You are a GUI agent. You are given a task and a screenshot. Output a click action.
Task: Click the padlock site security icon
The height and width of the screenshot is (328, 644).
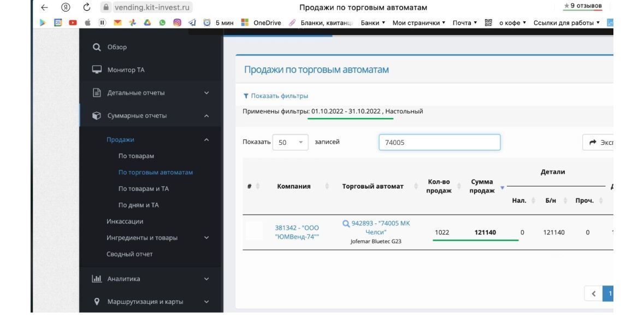(x=107, y=8)
